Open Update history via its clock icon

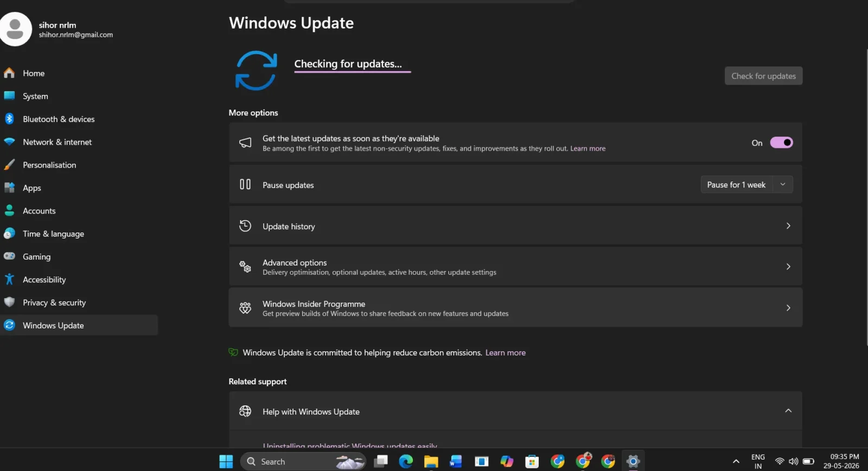tap(245, 225)
